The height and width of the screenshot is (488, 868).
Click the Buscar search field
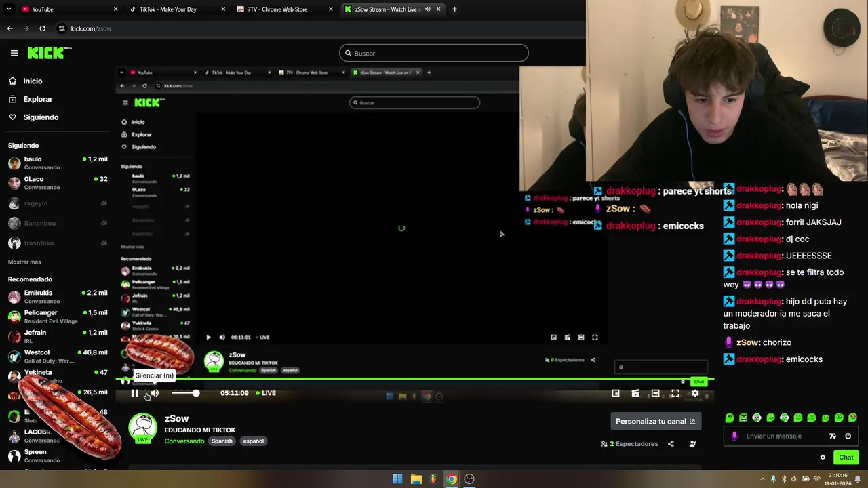[x=434, y=53]
